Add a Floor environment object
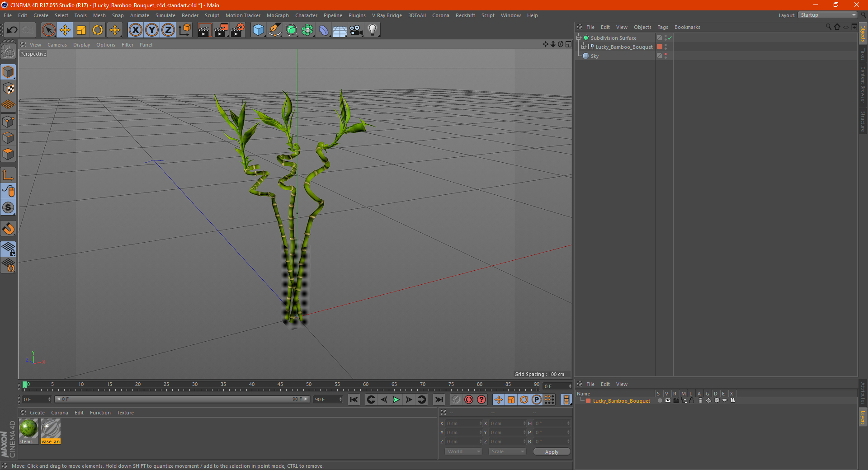Image resolution: width=868 pixels, height=470 pixels. pos(340,30)
